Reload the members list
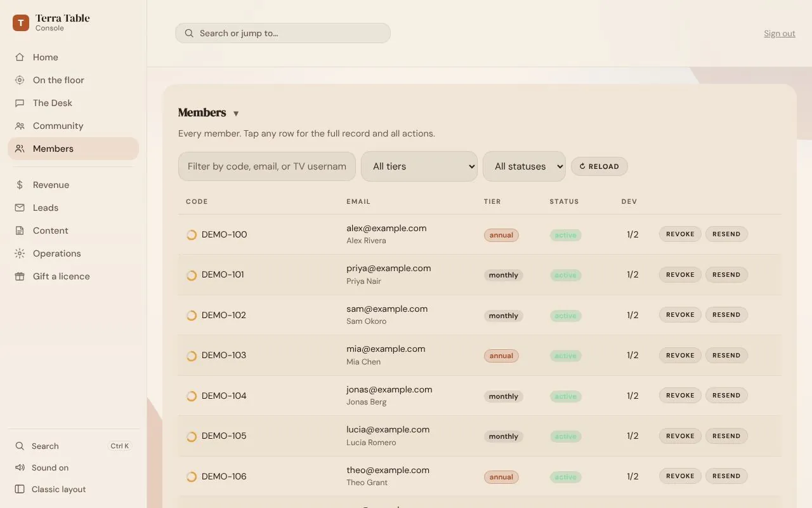The image size is (812, 508). click(x=599, y=166)
